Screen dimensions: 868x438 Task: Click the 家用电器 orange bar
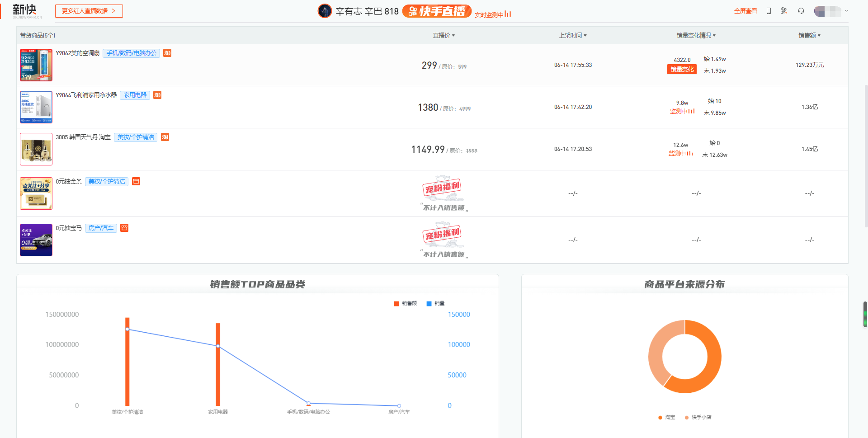[218, 364]
